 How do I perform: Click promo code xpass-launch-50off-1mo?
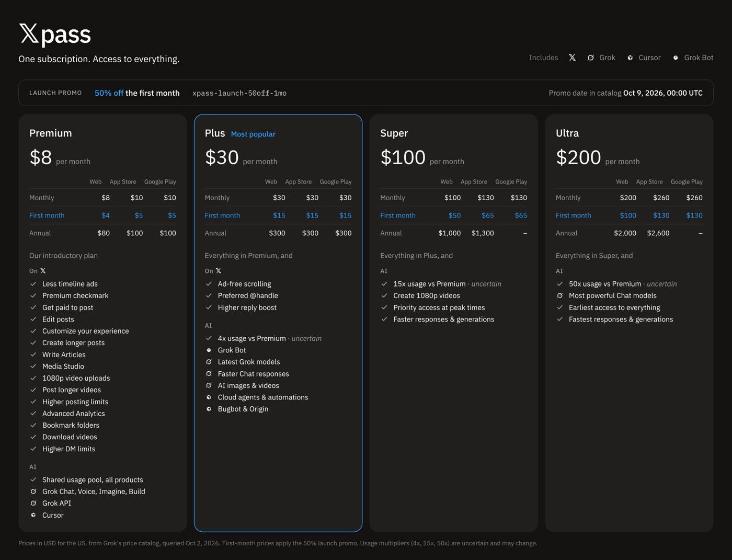(239, 93)
